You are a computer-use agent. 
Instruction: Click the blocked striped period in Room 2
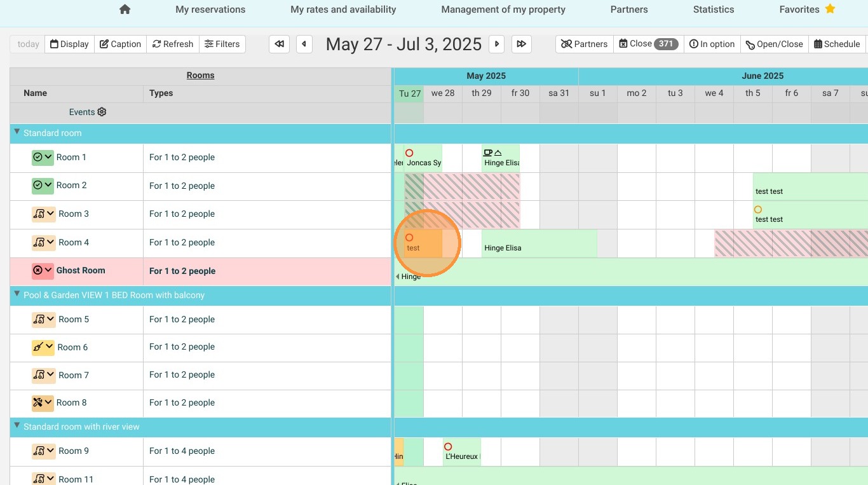pos(463,186)
